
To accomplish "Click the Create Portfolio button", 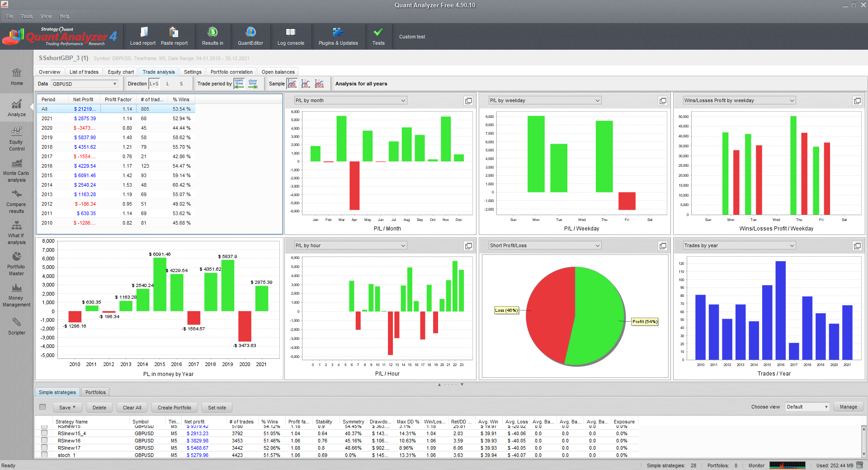I will (175, 408).
